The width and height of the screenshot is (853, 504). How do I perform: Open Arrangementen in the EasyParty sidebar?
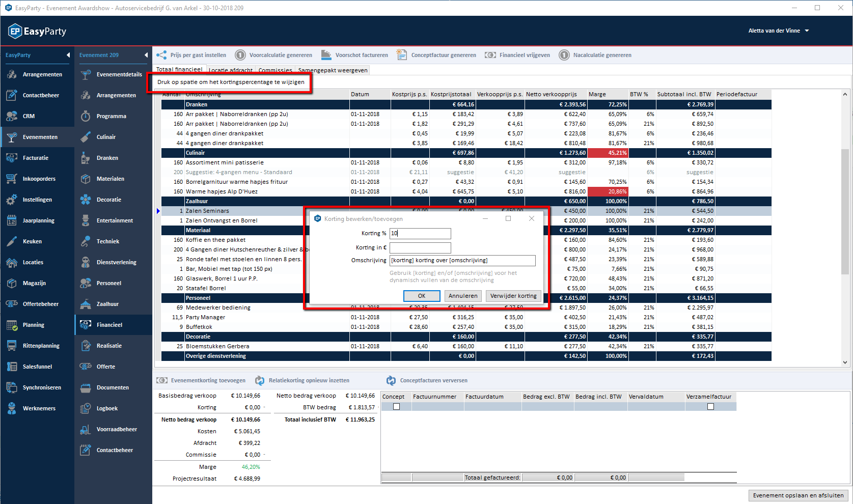(37, 74)
